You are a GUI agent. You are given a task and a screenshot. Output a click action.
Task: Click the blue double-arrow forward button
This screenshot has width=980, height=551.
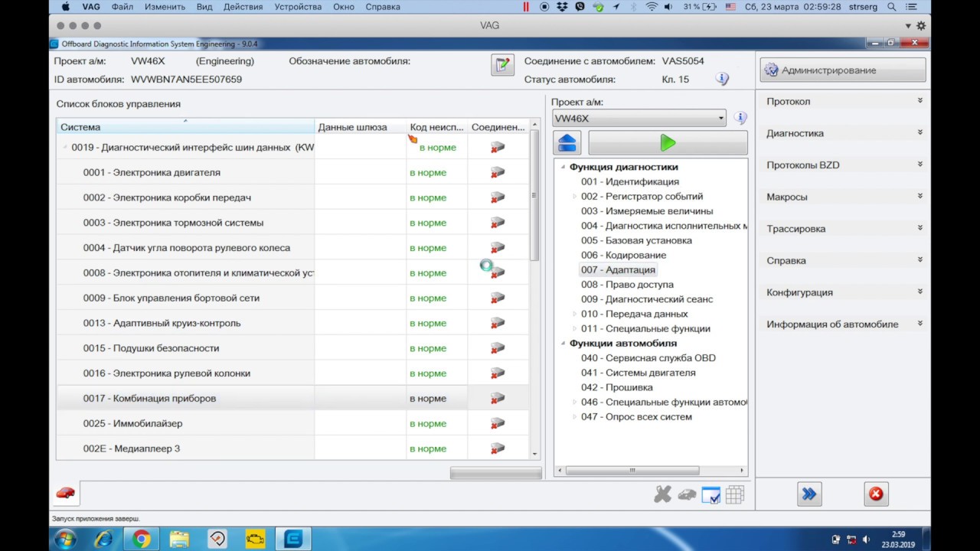[x=809, y=494]
